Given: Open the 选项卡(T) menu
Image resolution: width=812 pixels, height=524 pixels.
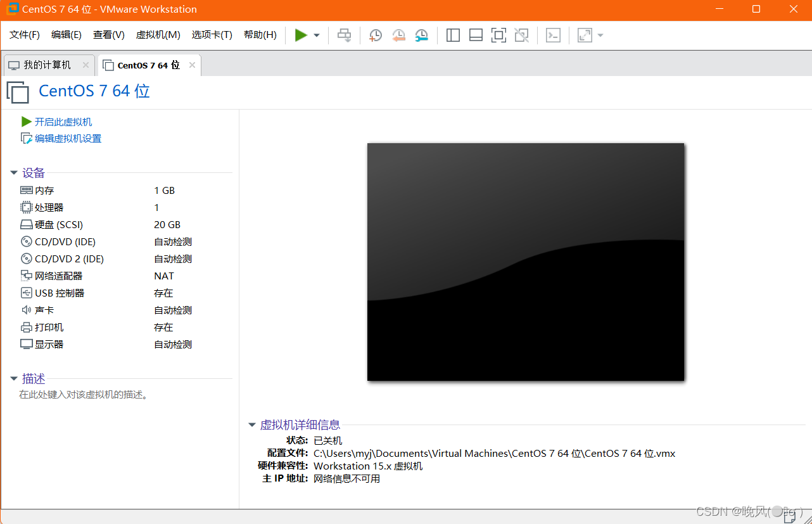Looking at the screenshot, I should (x=212, y=35).
